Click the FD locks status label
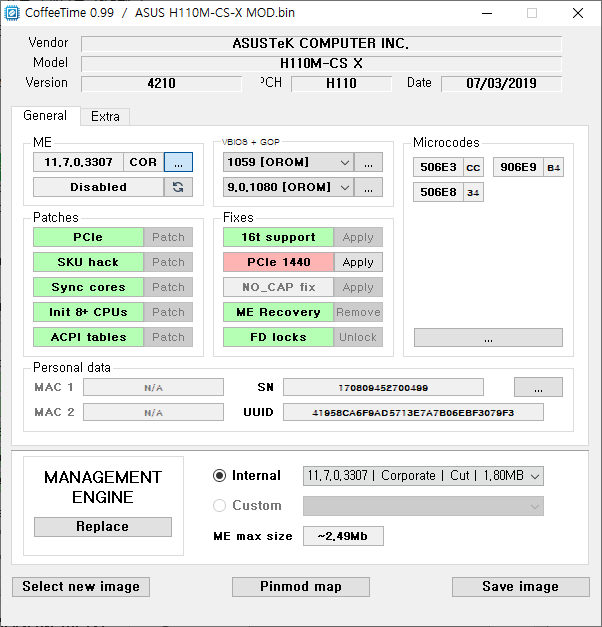This screenshot has height=627, width=602. coord(278,337)
